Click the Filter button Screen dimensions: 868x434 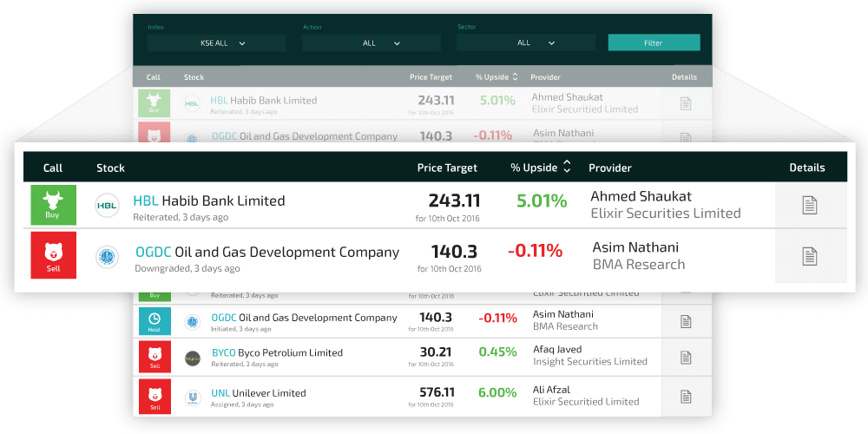tap(654, 43)
